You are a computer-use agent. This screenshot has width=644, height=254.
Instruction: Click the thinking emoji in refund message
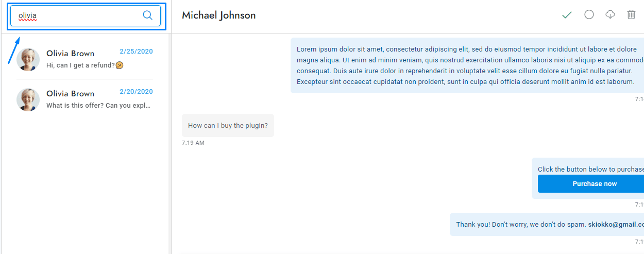pyautogui.click(x=120, y=65)
